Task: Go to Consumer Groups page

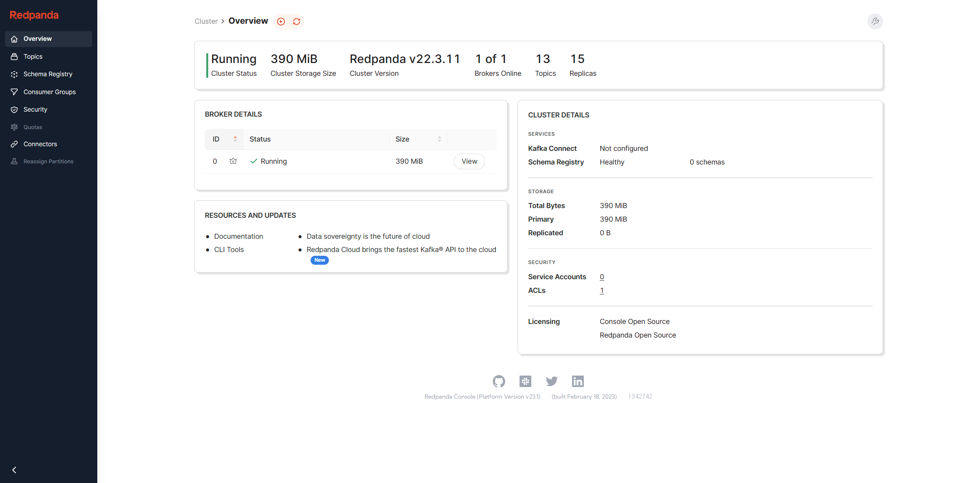Action: 49,92
